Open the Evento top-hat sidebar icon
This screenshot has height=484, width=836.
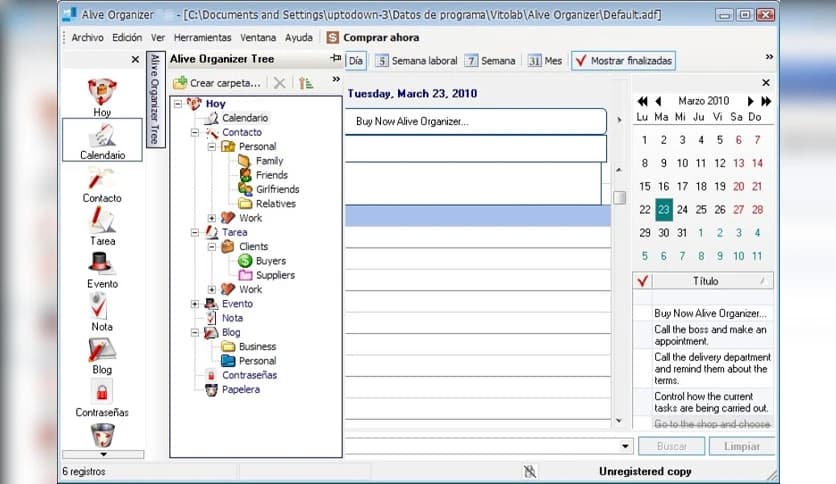pos(102,269)
